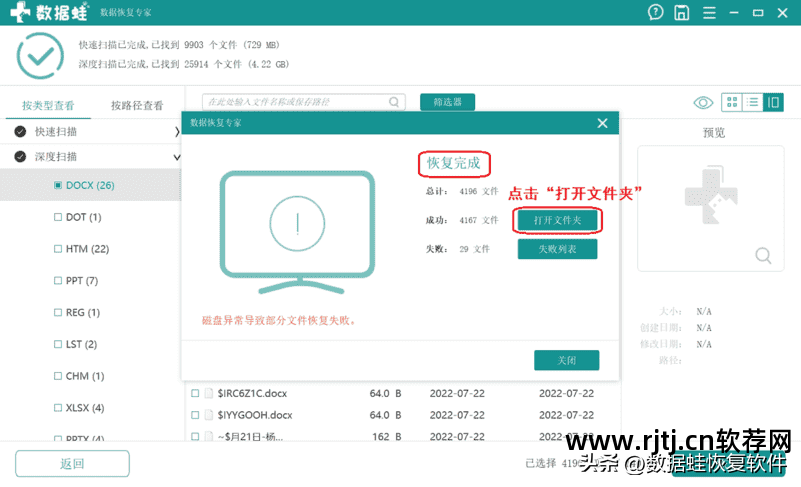Screen dimensions: 801x487
Task: Click the 总计: 4196 文件 text
Action: point(462,191)
